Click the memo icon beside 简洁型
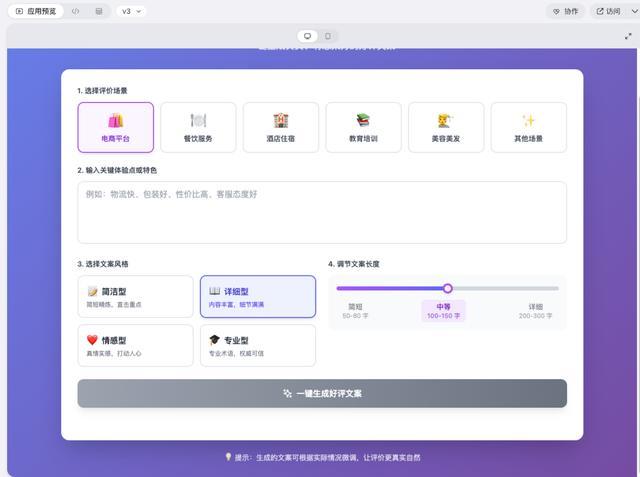Image resolution: width=640 pixels, height=477 pixels. (x=92, y=291)
